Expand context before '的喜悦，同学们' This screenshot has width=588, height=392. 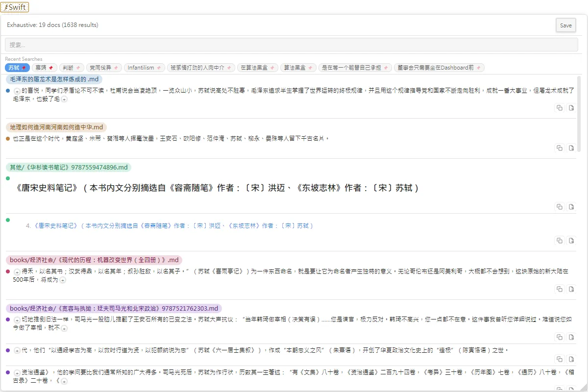[x=17, y=91]
